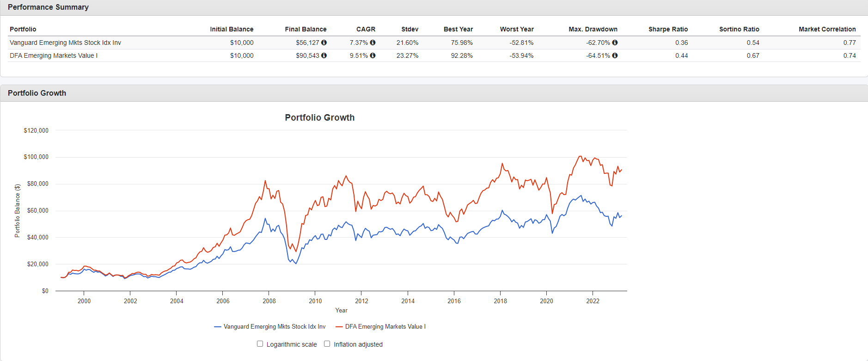868x361 pixels.
Task: Click the Best Year column header
Action: [x=458, y=29]
